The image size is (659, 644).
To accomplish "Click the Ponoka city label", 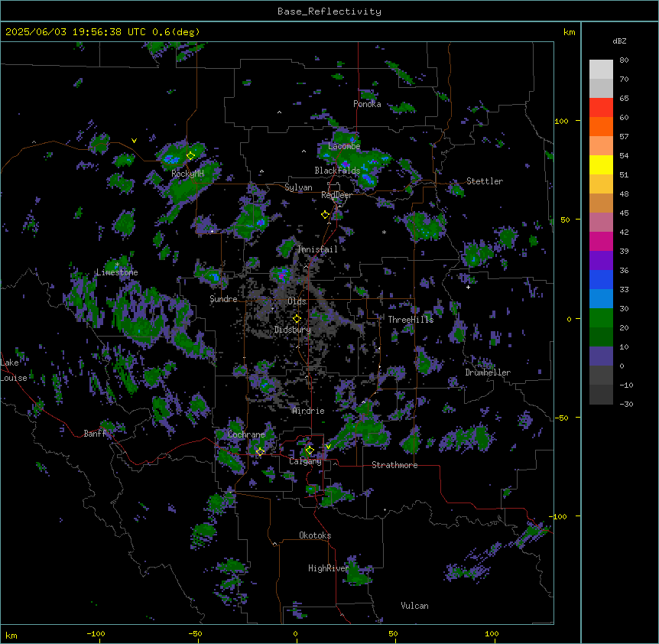I will [x=367, y=104].
